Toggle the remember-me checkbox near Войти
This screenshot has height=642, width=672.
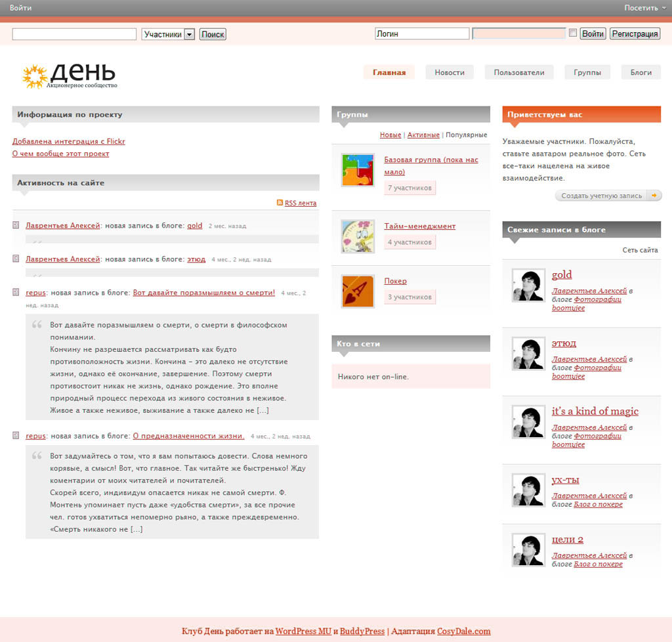572,33
